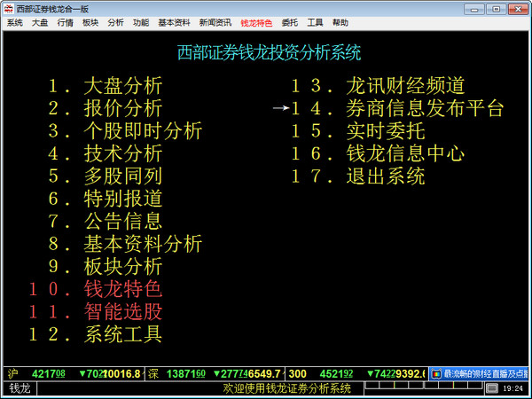Open the red 钱龙特色 menu
This screenshot has width=532, height=399.
(x=256, y=23)
